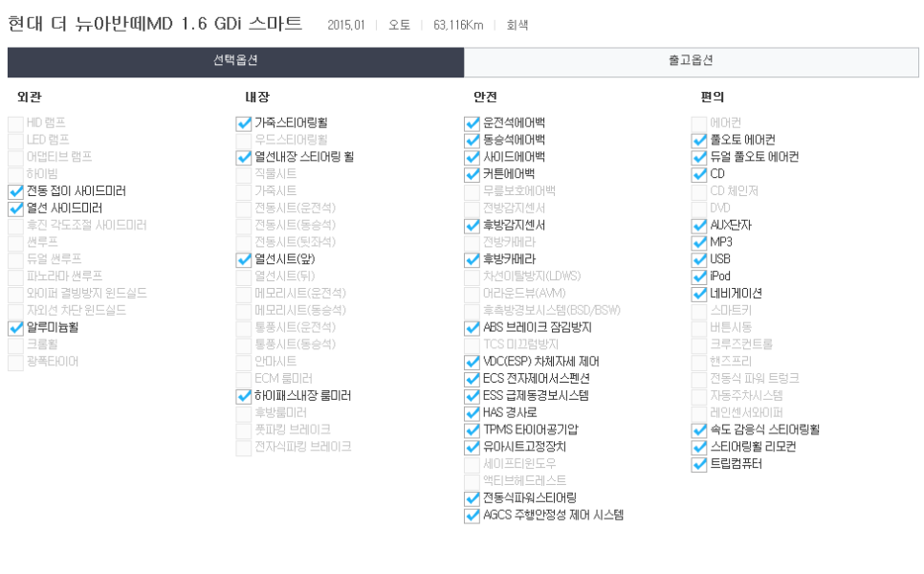
Task: Check the 가죽시트 option
Action: coord(243,192)
